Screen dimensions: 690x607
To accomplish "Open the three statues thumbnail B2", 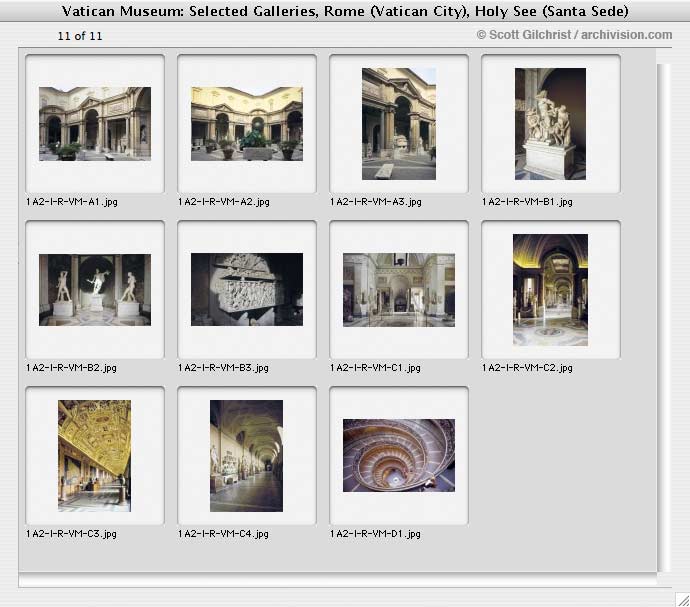I will [95, 290].
